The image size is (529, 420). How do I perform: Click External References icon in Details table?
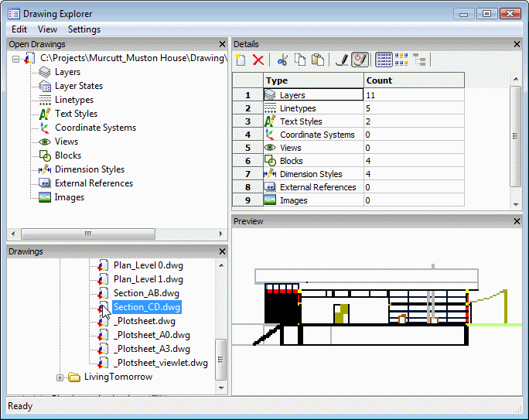[x=270, y=187]
